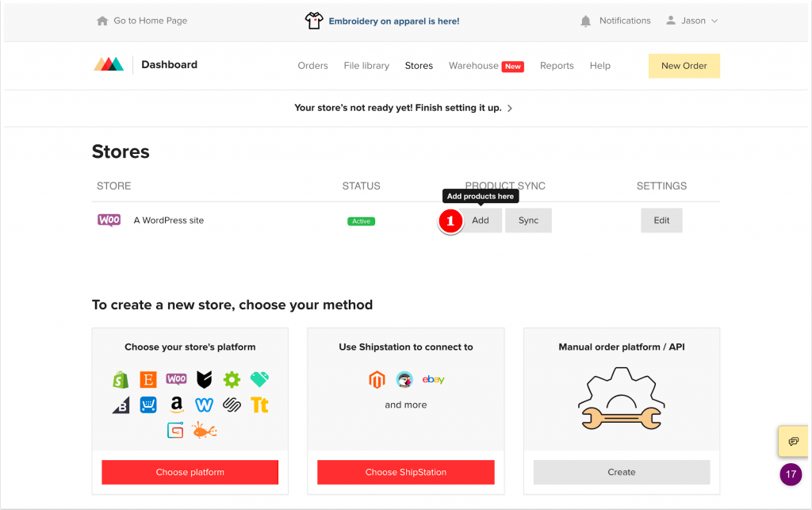
Task: Click the Gumroad G platform icon
Action: (175, 430)
